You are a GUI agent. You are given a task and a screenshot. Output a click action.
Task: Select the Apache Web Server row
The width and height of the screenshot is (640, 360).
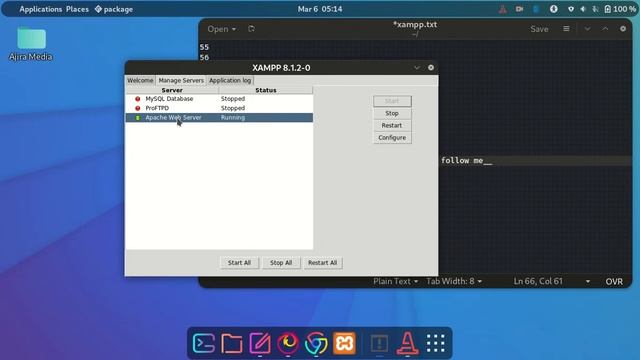(x=219, y=118)
